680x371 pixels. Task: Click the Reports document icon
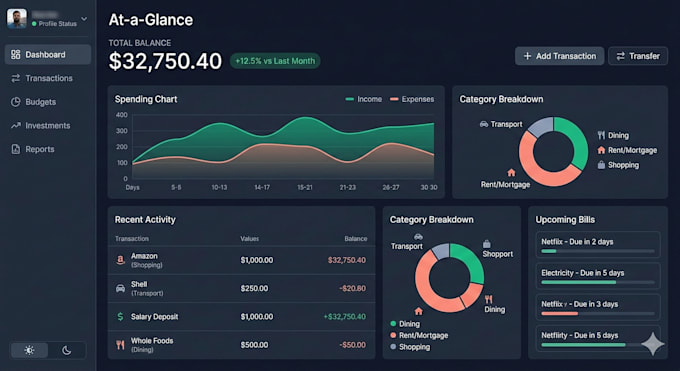point(16,149)
